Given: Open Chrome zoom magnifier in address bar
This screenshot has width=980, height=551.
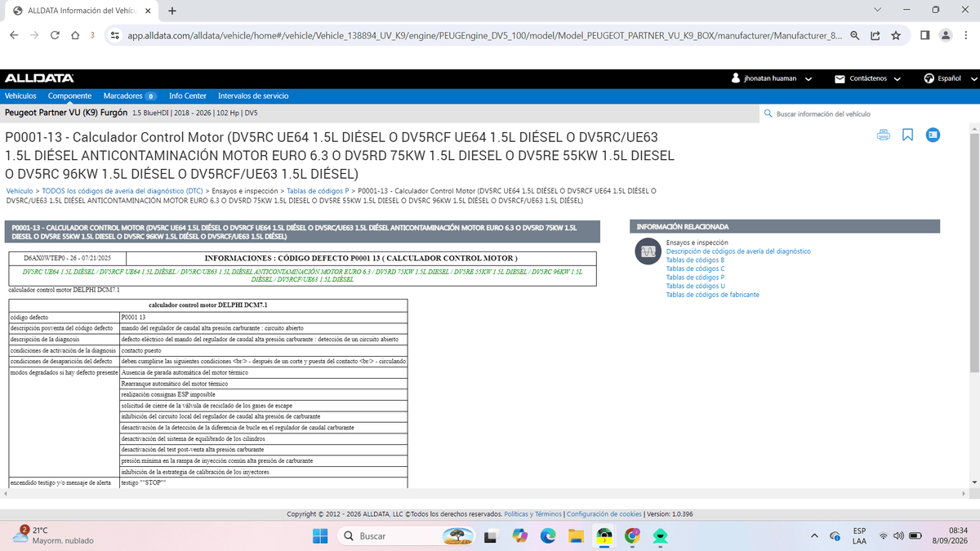Looking at the screenshot, I should [x=854, y=35].
